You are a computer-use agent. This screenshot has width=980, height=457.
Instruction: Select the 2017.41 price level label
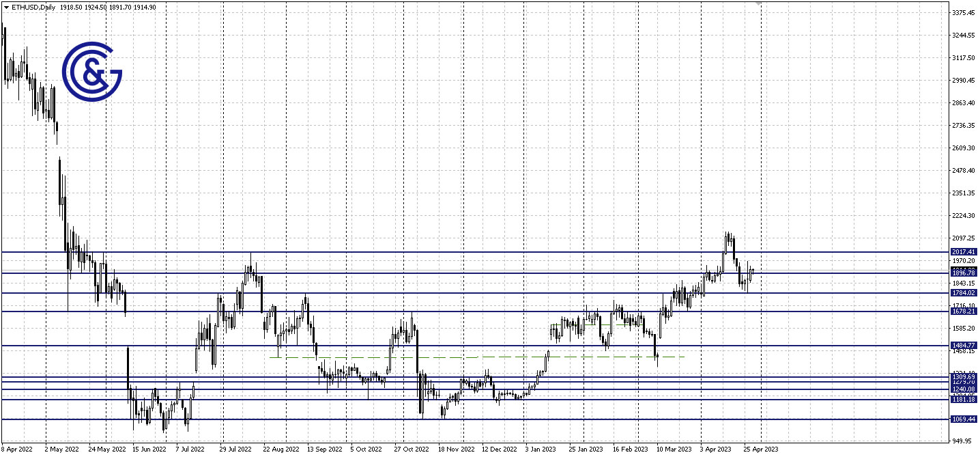pyautogui.click(x=964, y=252)
